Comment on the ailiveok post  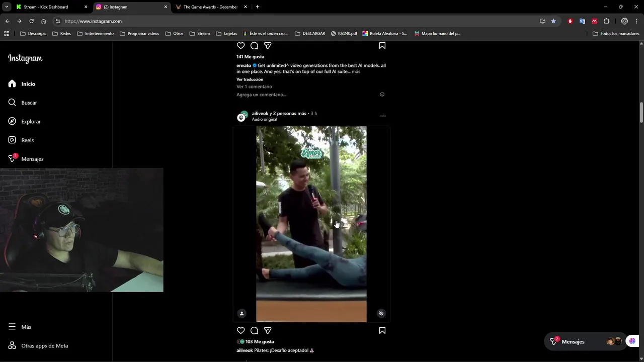[x=254, y=330]
